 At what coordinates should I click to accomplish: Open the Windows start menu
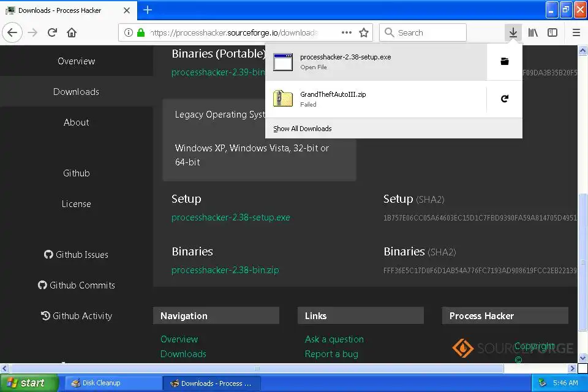(x=29, y=383)
